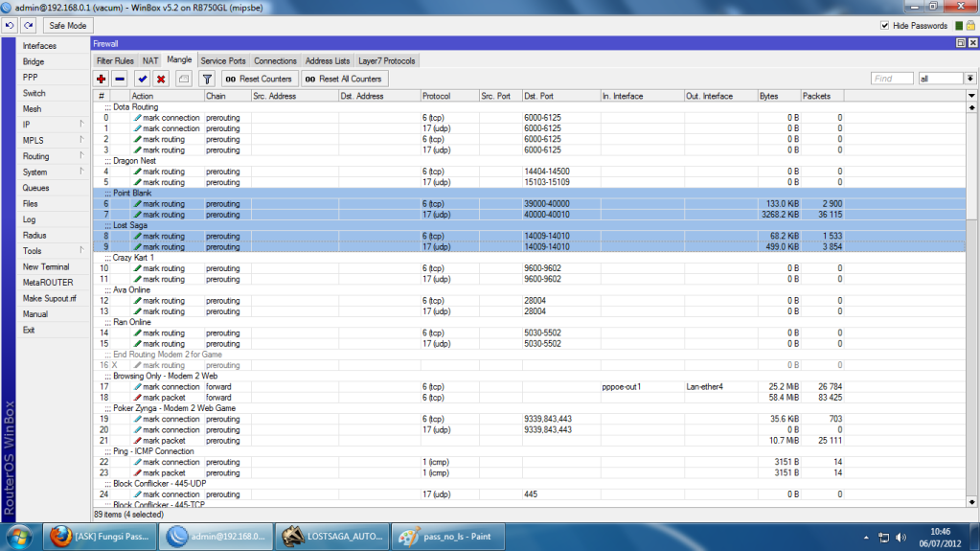
Task: Click the Find search field
Action: [x=892, y=79]
